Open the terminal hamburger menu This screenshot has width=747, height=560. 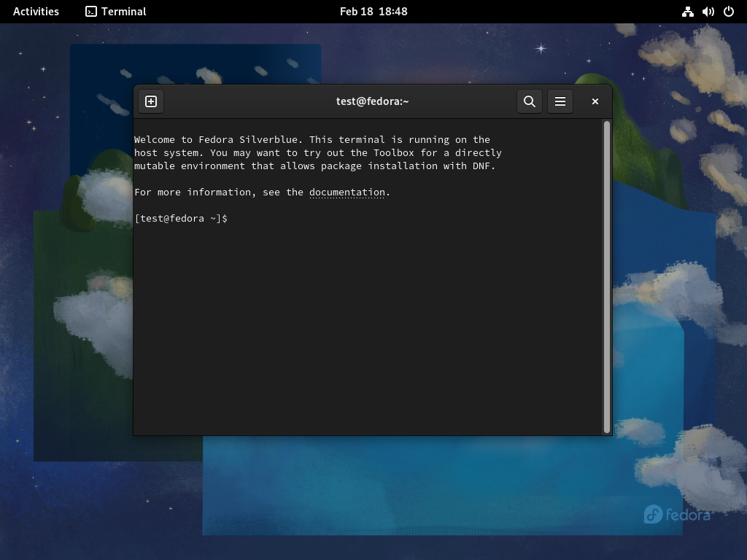[x=560, y=101]
